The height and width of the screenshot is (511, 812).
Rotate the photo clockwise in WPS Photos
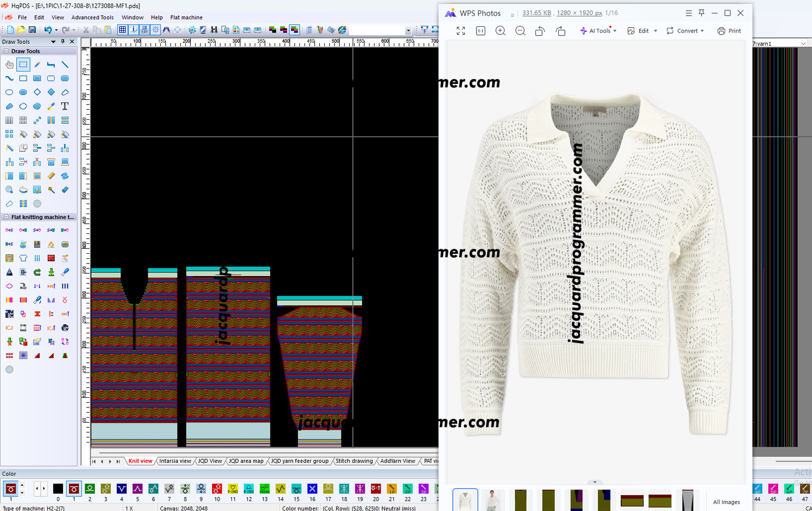(560, 31)
